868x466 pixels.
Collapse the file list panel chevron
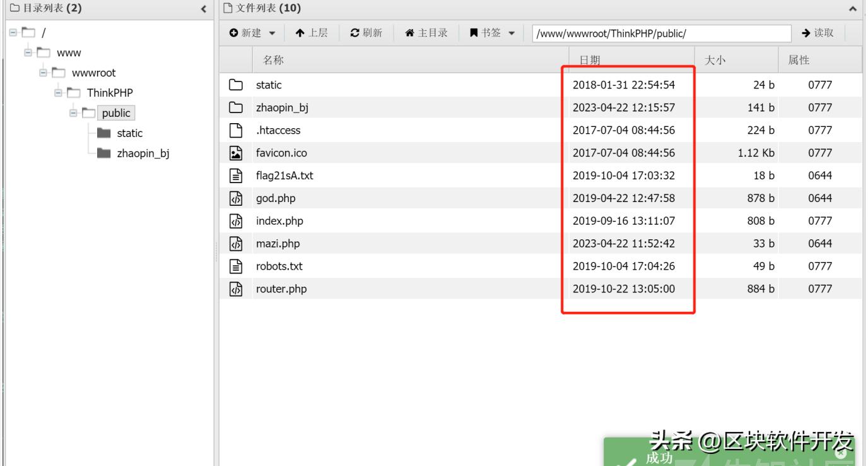point(853,9)
